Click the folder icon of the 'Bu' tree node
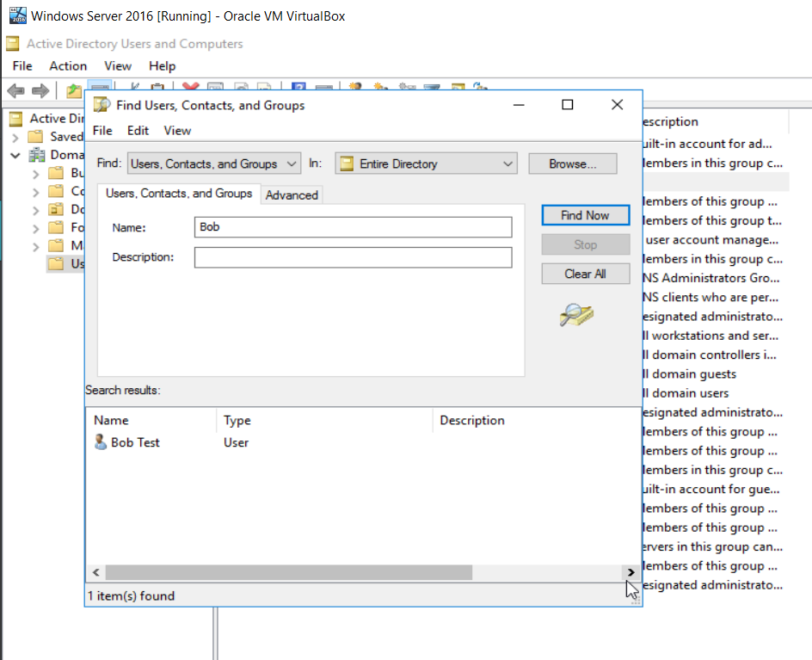This screenshot has height=660, width=812. 56,172
